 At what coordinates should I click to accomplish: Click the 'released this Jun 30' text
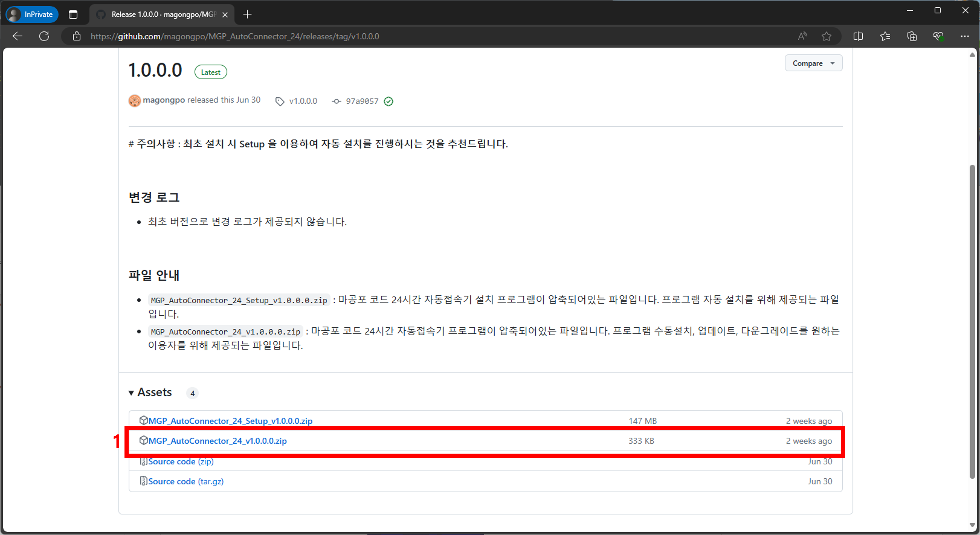(x=224, y=100)
